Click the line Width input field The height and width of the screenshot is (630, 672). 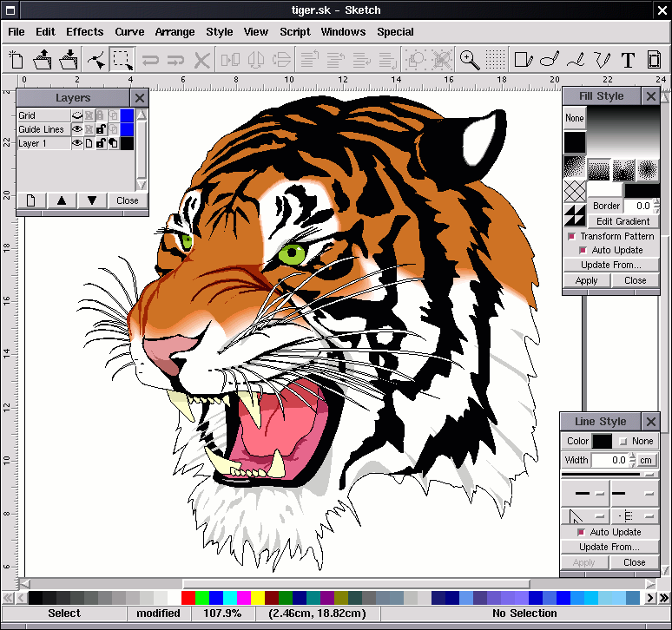point(609,461)
